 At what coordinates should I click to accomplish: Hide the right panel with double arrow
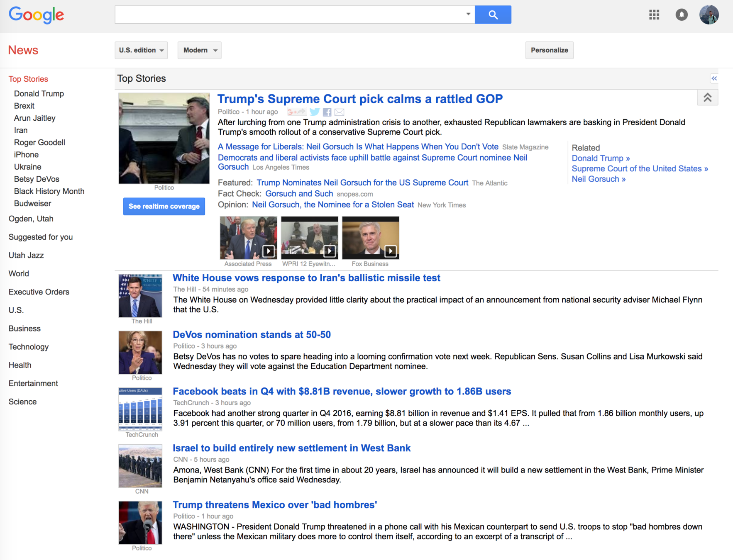(714, 78)
